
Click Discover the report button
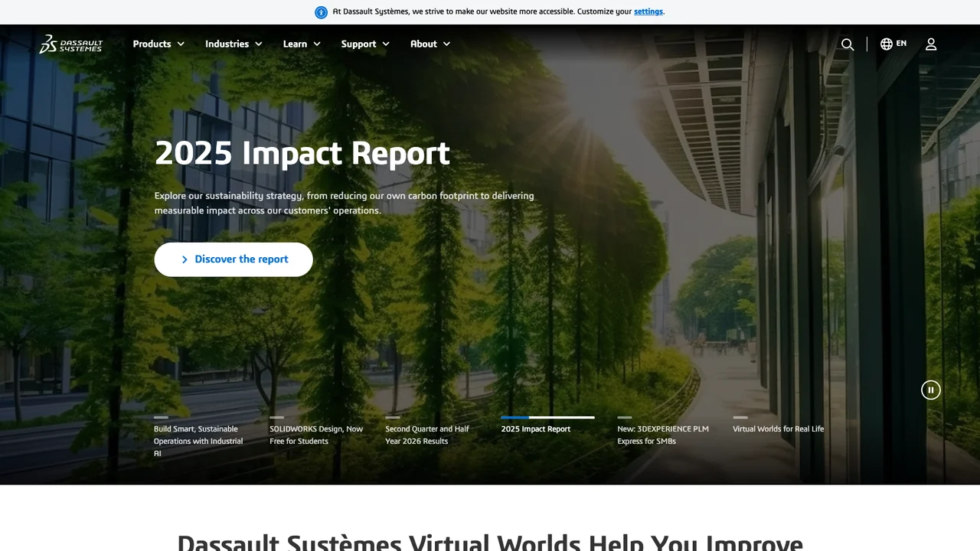click(234, 259)
